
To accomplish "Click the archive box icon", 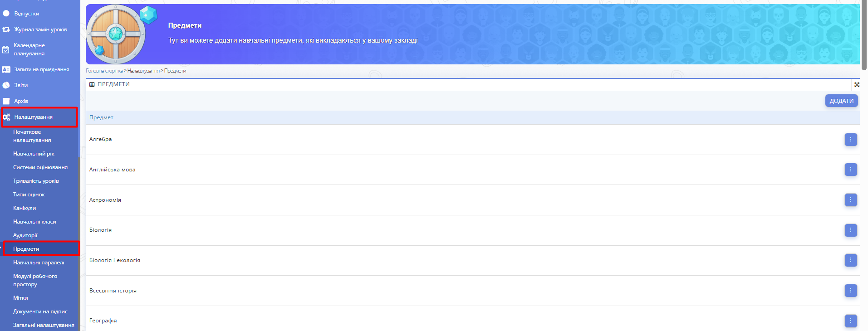I will click(x=6, y=101).
